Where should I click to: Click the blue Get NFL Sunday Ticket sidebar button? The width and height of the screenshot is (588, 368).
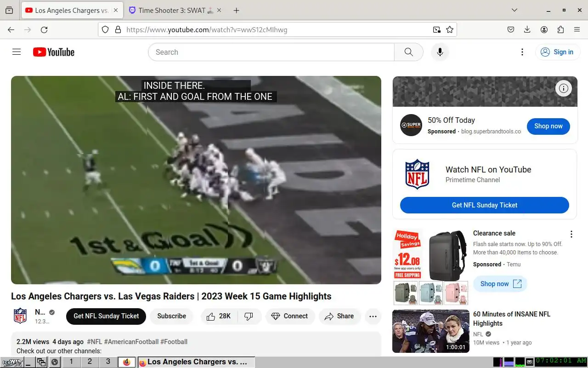[484, 205]
